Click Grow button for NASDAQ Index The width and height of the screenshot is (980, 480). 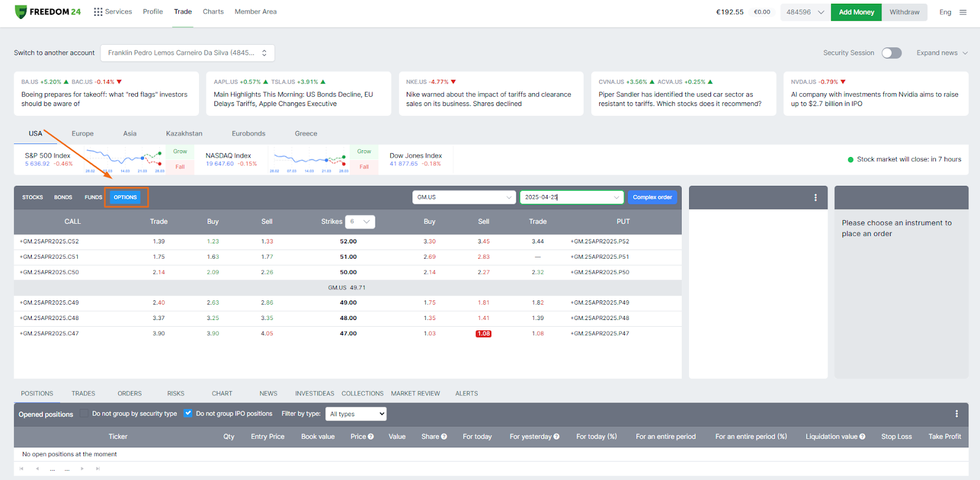[364, 151]
